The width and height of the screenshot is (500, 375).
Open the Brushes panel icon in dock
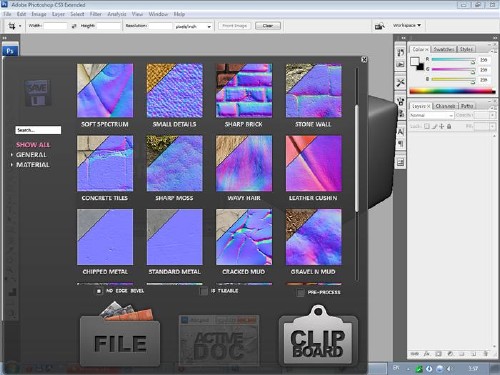coord(400,101)
